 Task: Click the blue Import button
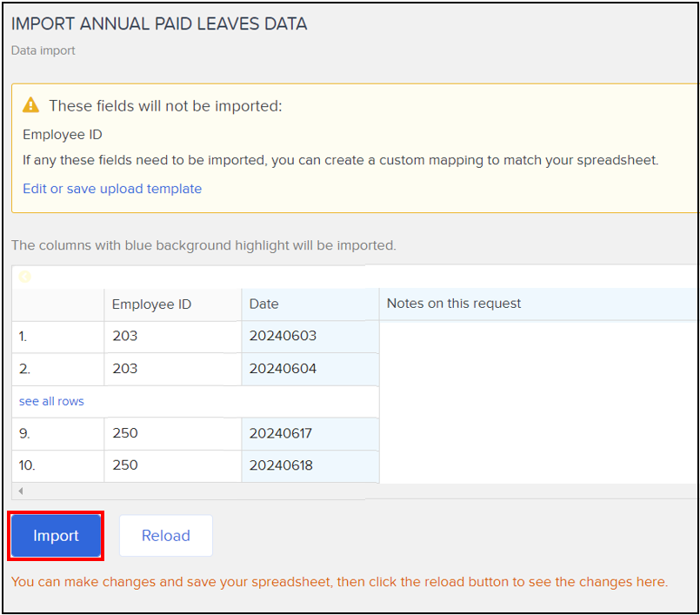click(56, 536)
